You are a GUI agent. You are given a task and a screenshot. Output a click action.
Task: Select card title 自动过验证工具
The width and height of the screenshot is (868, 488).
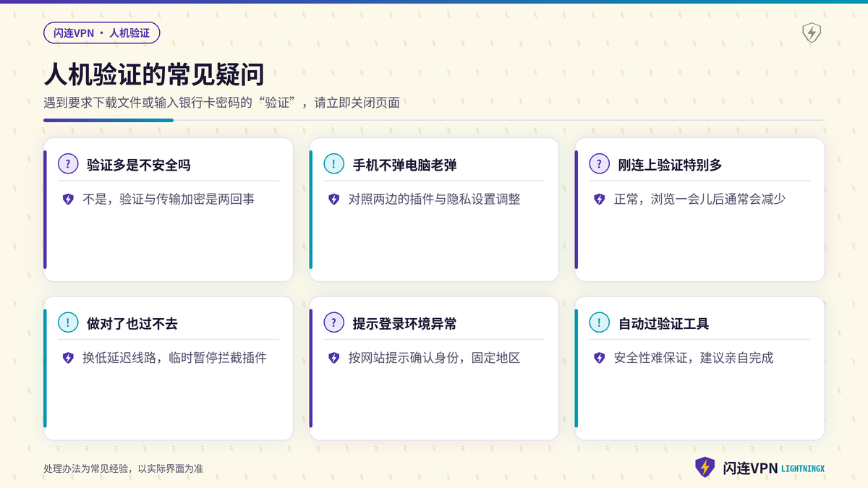click(x=663, y=324)
